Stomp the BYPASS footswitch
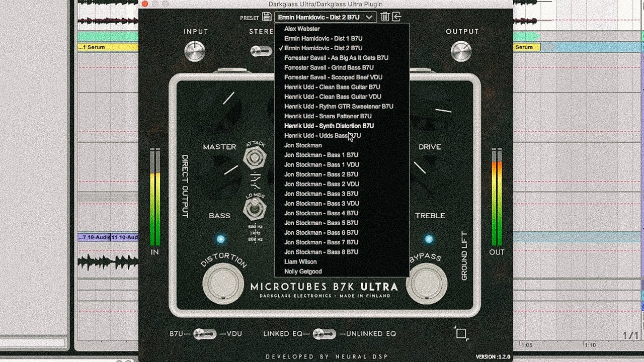 pos(427,283)
